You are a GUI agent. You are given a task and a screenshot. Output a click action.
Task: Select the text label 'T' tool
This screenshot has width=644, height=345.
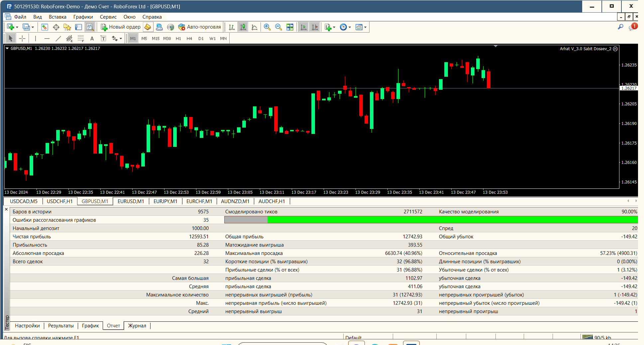click(103, 39)
